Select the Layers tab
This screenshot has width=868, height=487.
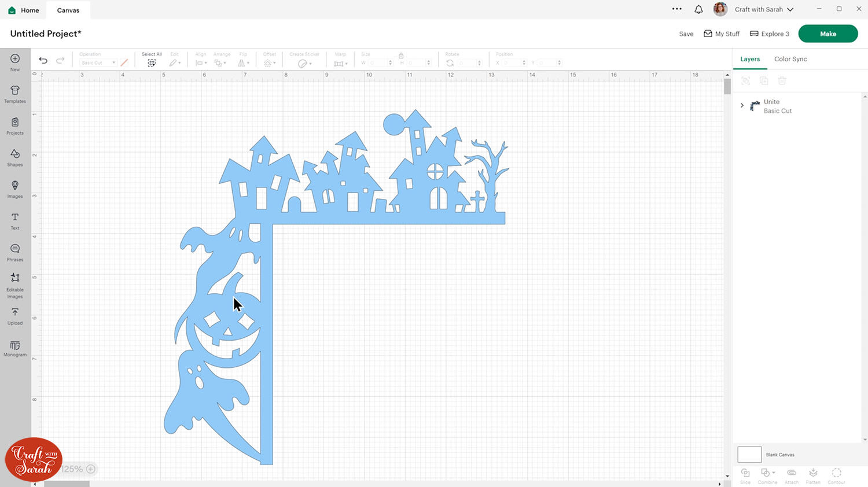click(x=750, y=59)
